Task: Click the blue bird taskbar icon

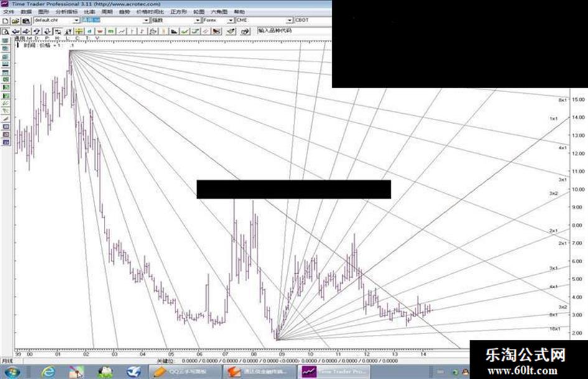Action: [x=133, y=372]
